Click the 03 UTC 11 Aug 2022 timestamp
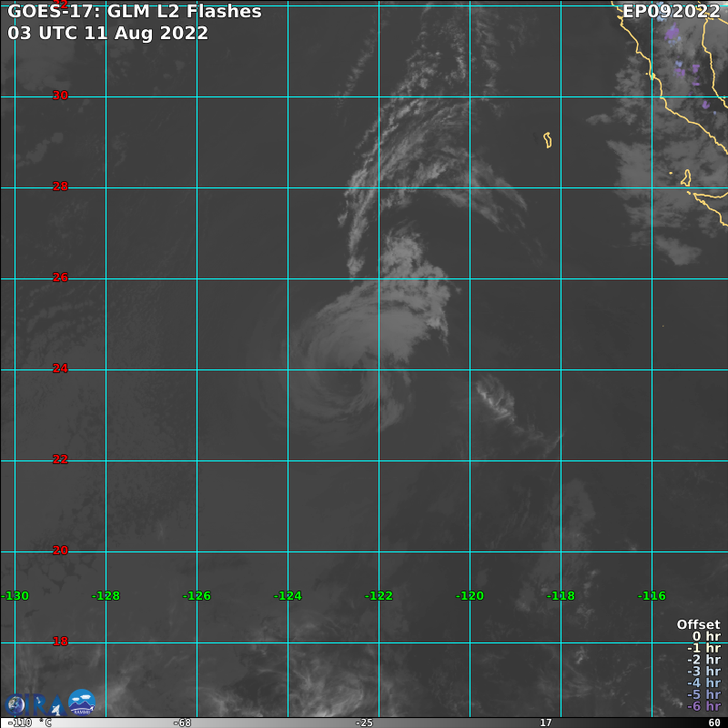Viewport: 728px width, 728px height. (107, 34)
